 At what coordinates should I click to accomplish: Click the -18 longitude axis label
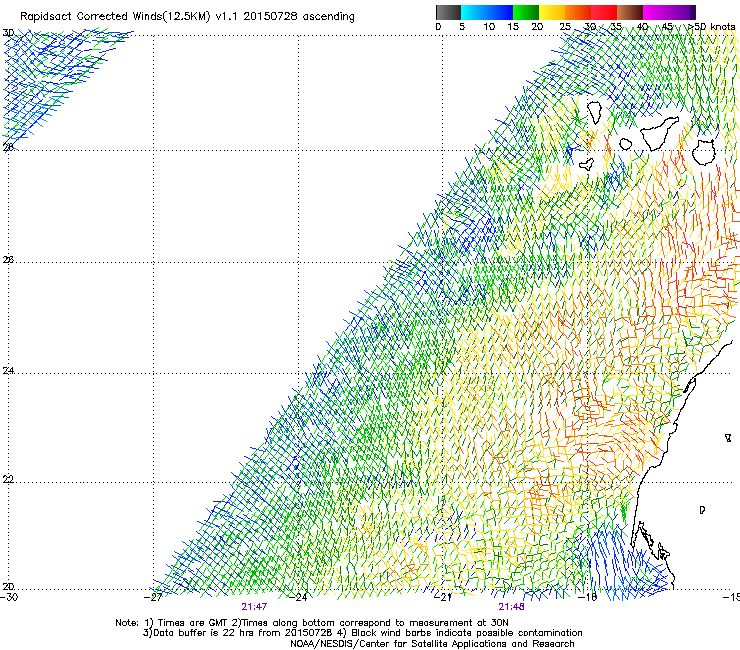588,597
